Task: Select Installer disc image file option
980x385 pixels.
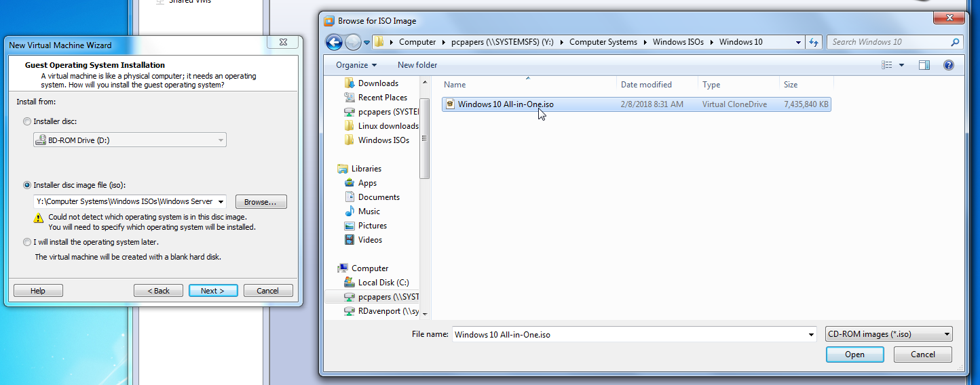Action: [x=27, y=185]
